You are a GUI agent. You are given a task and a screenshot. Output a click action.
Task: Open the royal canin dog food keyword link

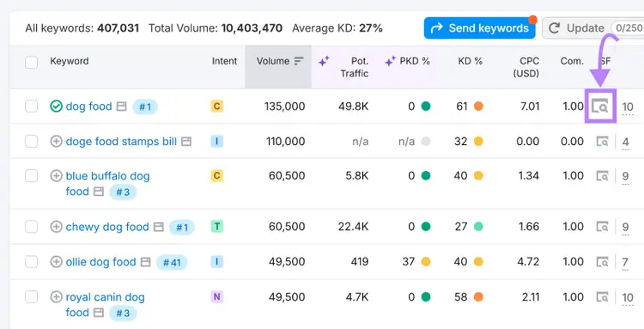[x=105, y=305]
